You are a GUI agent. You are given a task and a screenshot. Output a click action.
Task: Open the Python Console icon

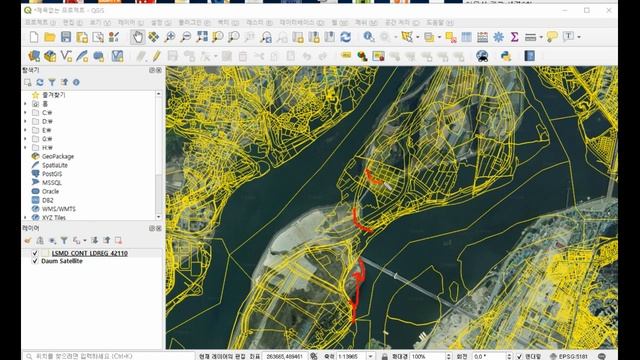(x=506, y=56)
